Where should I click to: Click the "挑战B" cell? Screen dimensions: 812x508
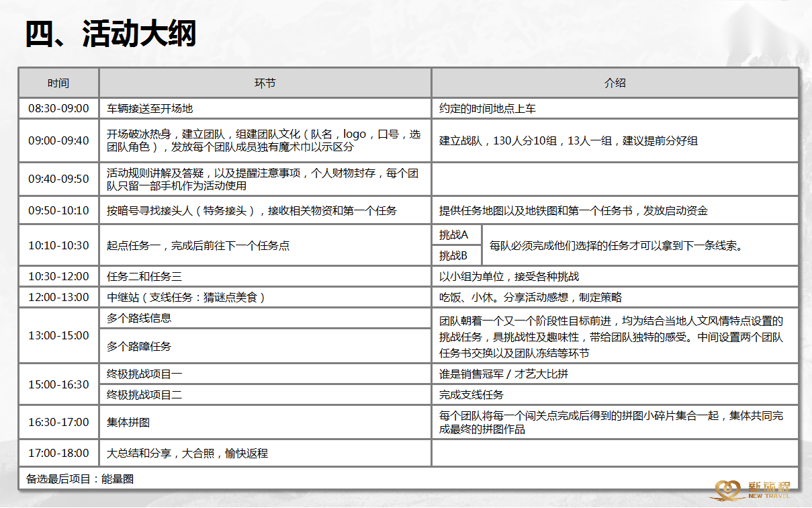pos(457,255)
